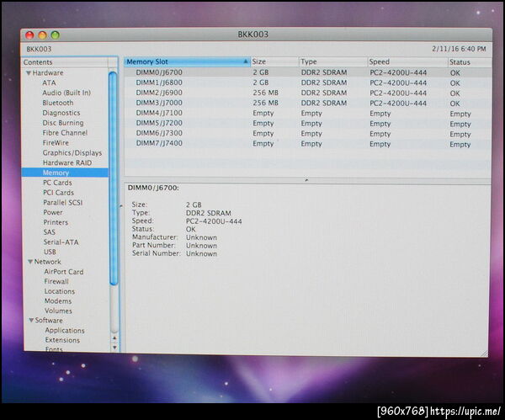Open Hardware RAID entry
505x420 pixels.
(x=67, y=162)
